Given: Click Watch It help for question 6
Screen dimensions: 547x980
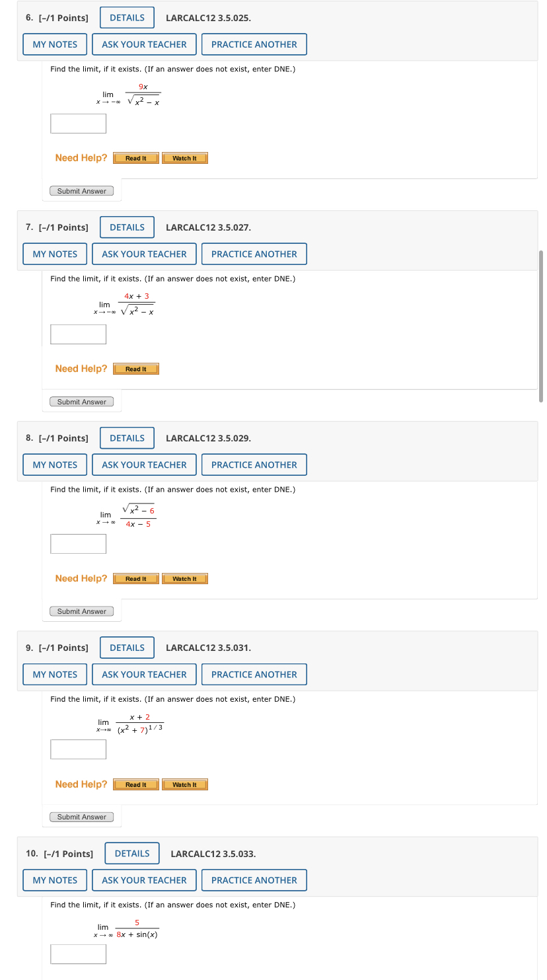Looking at the screenshot, I should [184, 157].
